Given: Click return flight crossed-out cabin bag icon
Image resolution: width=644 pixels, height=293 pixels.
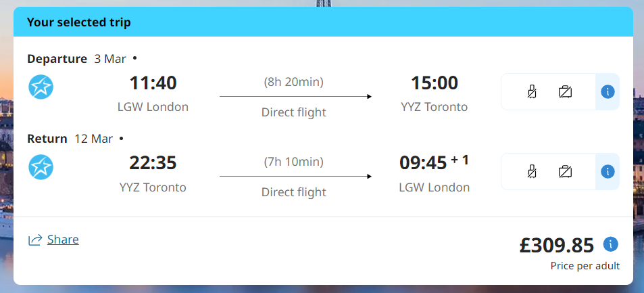Looking at the screenshot, I should (532, 172).
